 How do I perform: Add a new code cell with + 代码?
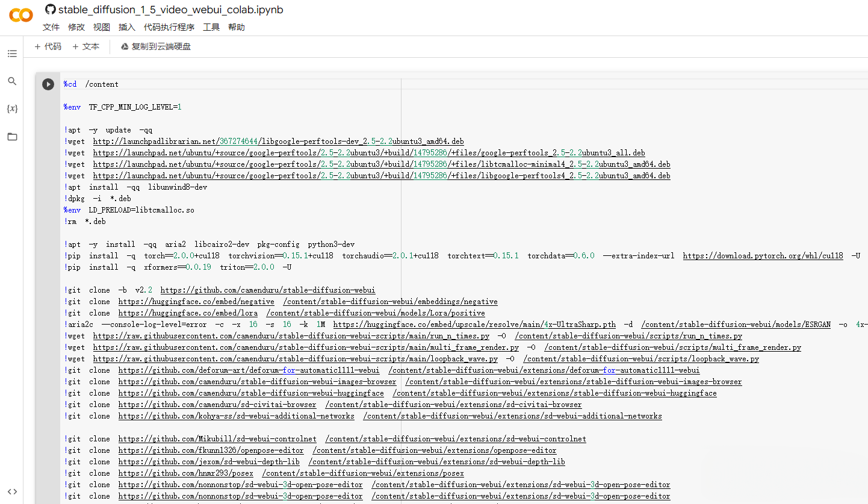(x=48, y=46)
